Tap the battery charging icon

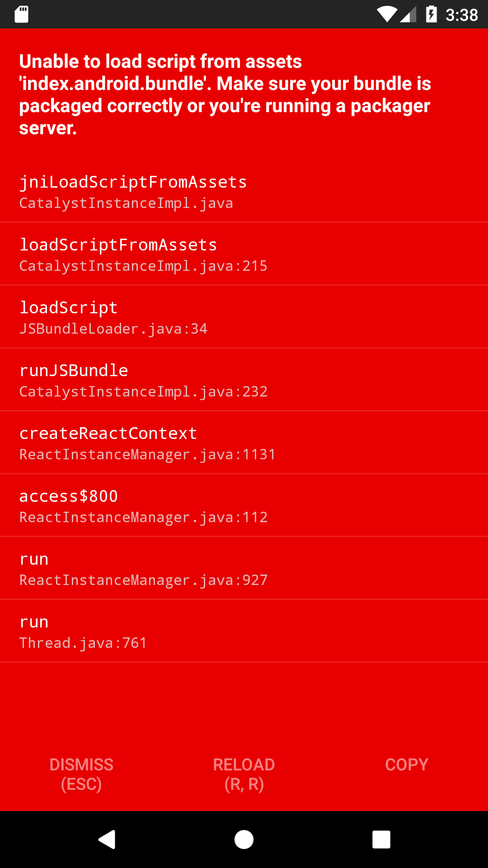point(432,14)
